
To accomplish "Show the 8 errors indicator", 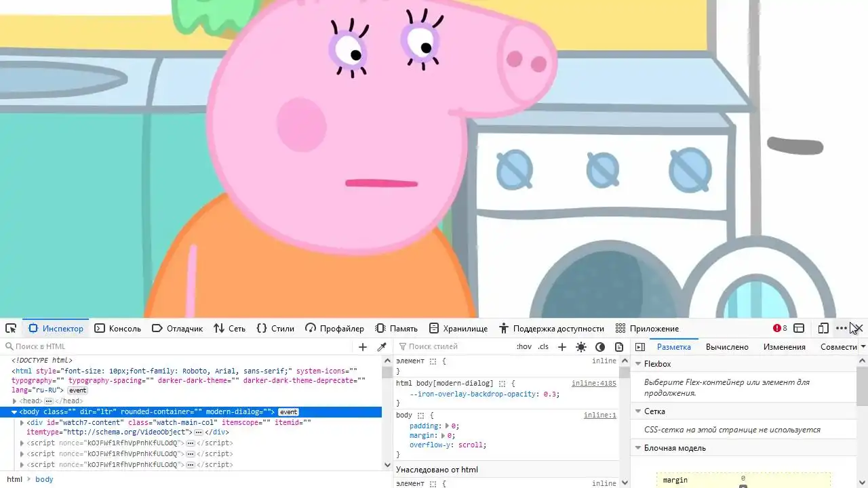I will [780, 328].
